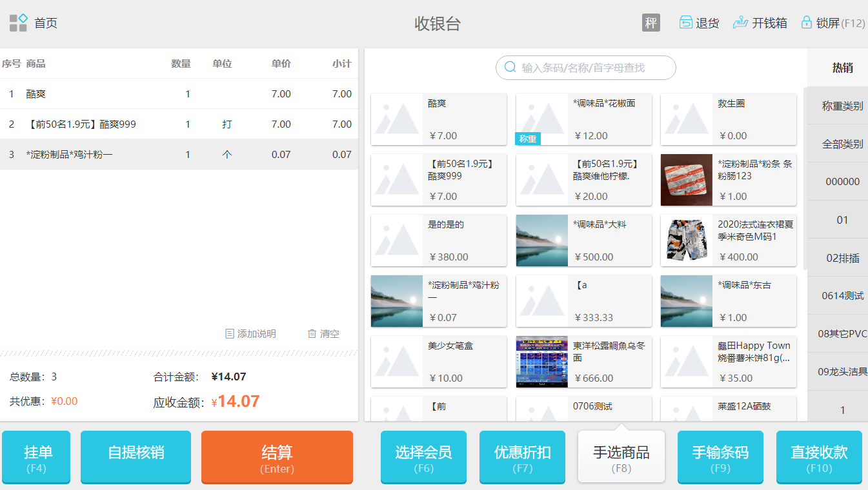This screenshot has height=490, width=868.
Task: Click the 添加说明 note icon
Action: [x=229, y=334]
